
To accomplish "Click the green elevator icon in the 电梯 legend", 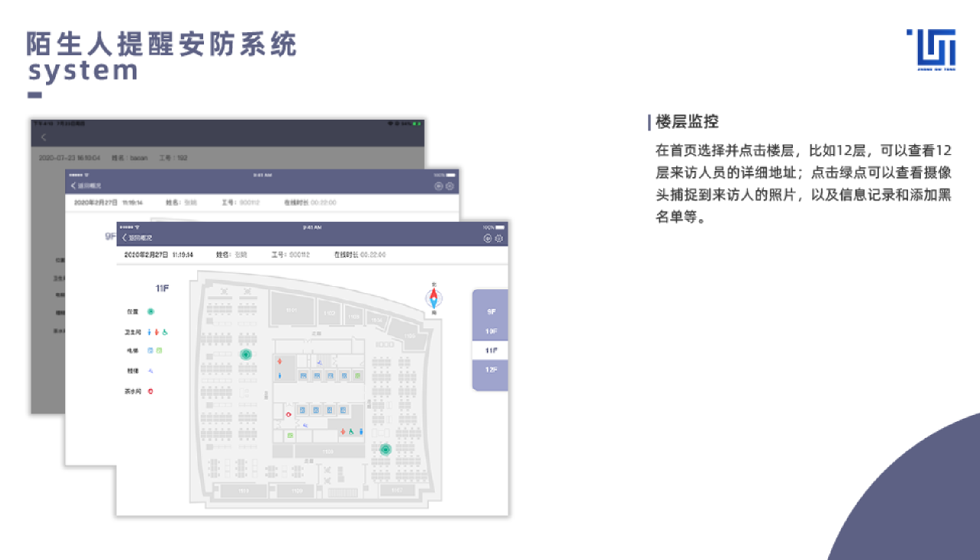I will pyautogui.click(x=159, y=351).
